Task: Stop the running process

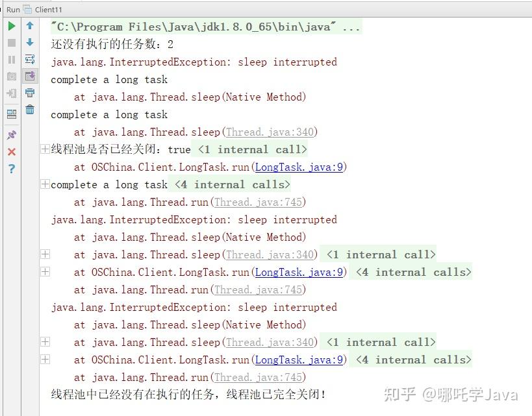Action: point(10,43)
